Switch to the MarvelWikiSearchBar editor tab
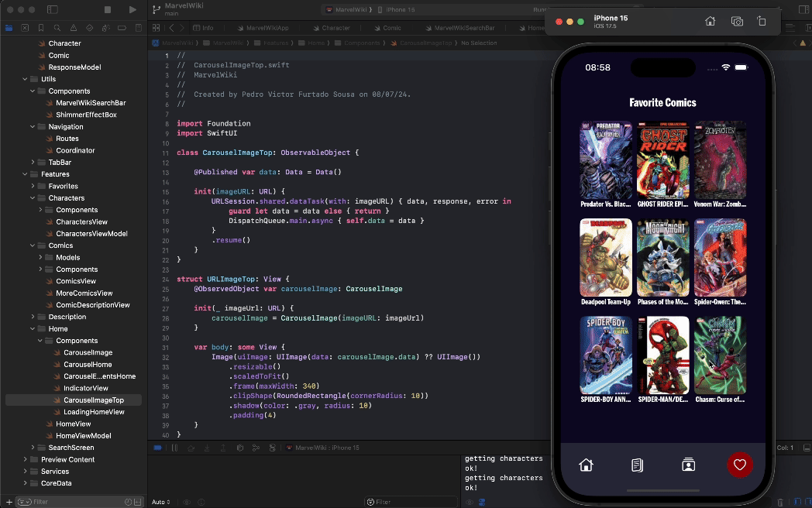The height and width of the screenshot is (508, 812). pos(460,28)
